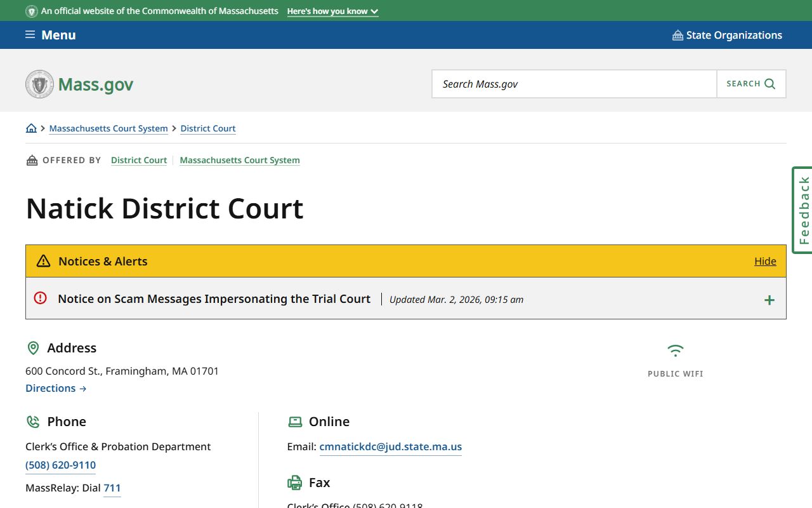Image resolution: width=812 pixels, height=508 pixels.
Task: Click the Clerk's Office & Probation Department text
Action: 118,446
